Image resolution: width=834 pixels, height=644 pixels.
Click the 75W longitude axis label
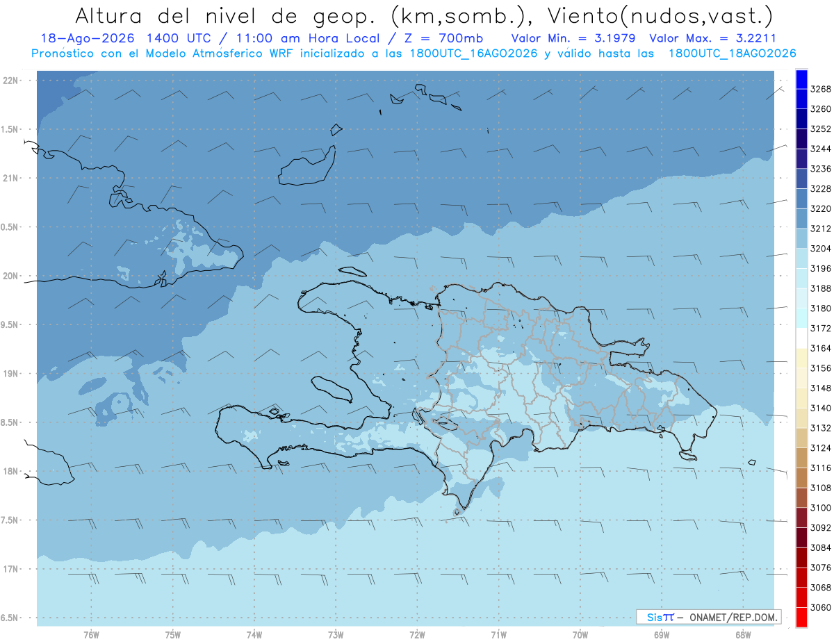click(x=173, y=634)
